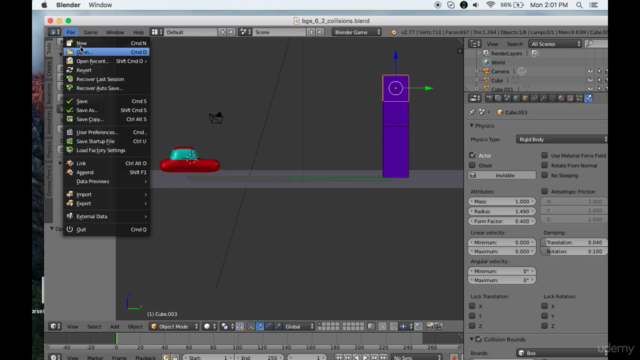The height and width of the screenshot is (360, 640).
Task: Open the Render Layers properties tab
Action: 498,98
